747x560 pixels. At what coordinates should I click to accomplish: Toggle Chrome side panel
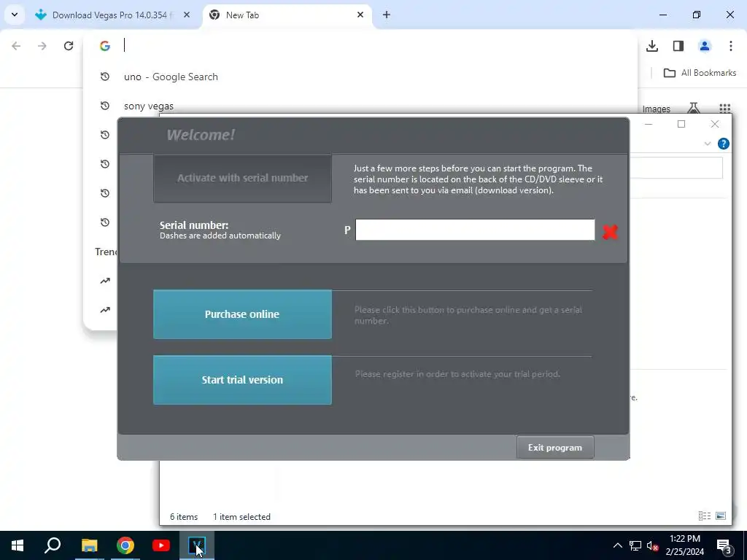pos(678,46)
